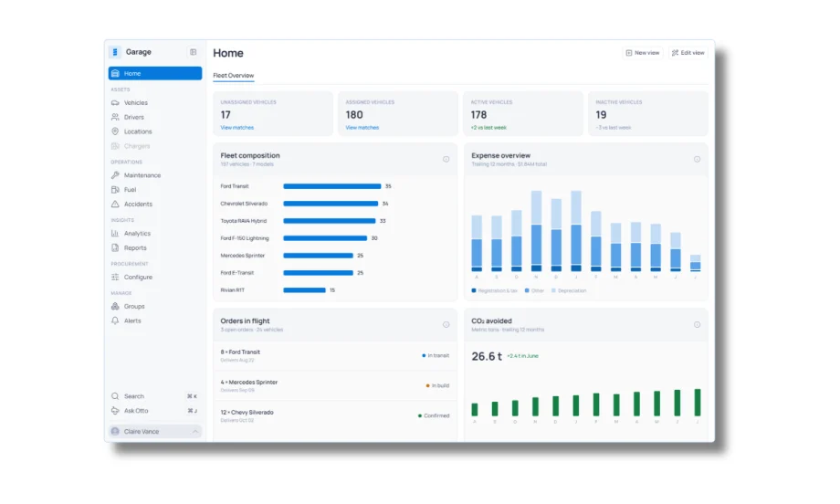Click the Chargers icon

click(x=115, y=146)
